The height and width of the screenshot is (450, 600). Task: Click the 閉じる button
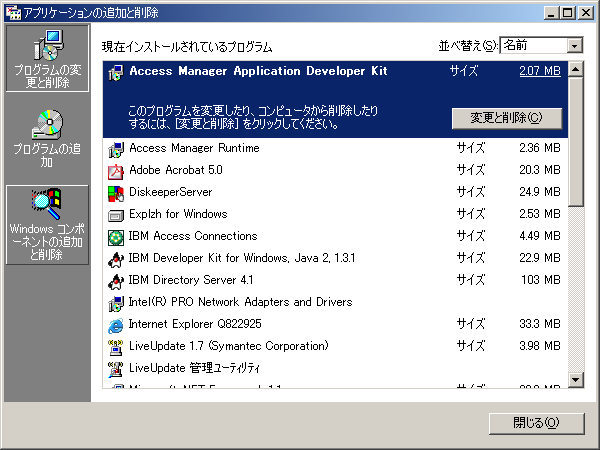[x=535, y=422]
